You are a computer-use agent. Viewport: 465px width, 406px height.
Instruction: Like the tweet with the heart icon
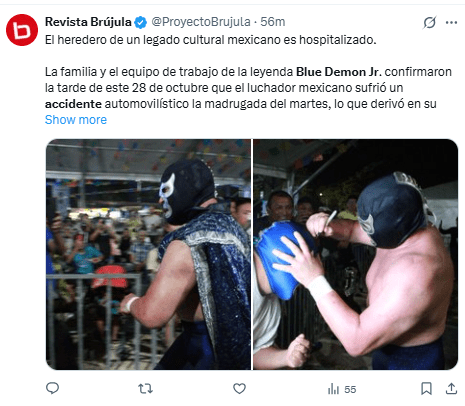pos(239,388)
